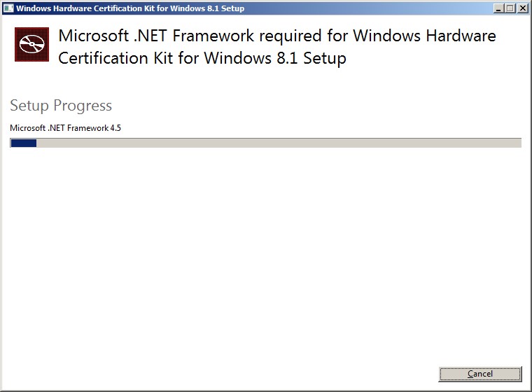Open the system menu icon in title bar
The height and width of the screenshot is (392, 532).
point(8,8)
